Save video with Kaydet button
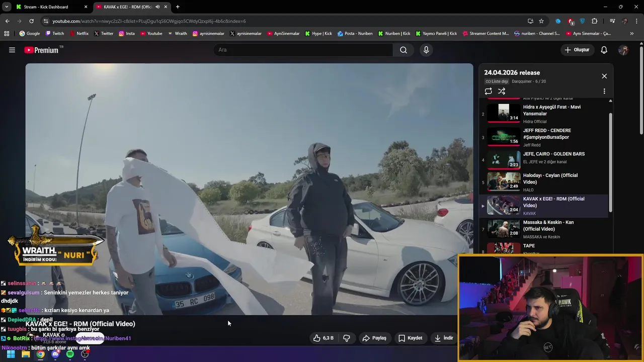The width and height of the screenshot is (644, 362). [x=411, y=338]
